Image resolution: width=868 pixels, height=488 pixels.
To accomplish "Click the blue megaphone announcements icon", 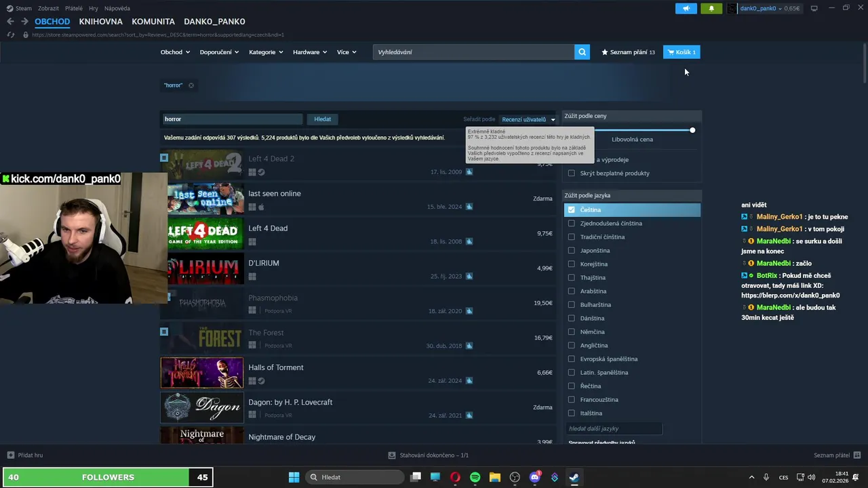I will (686, 8).
